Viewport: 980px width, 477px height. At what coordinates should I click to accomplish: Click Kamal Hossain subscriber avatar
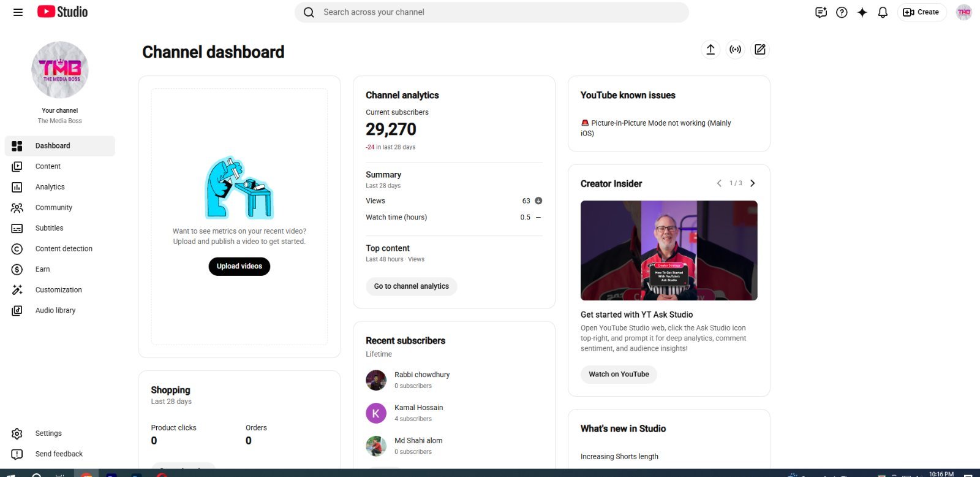point(376,413)
